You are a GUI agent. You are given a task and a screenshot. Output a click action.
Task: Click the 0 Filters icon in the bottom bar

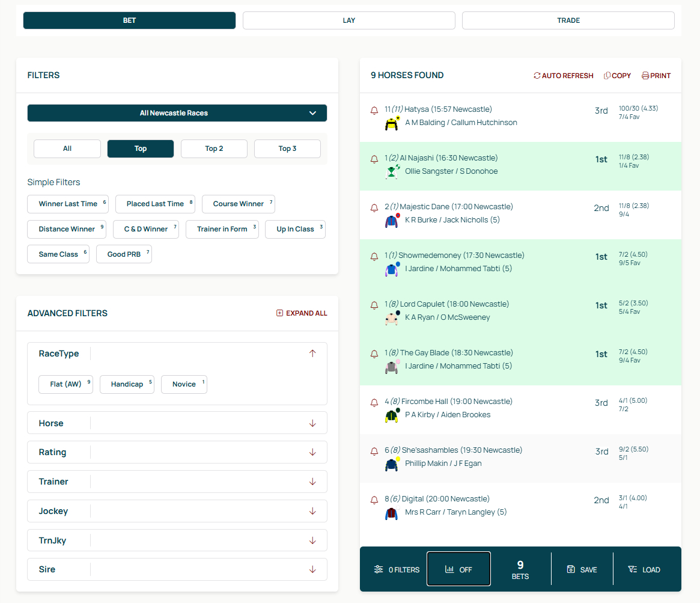pos(379,569)
